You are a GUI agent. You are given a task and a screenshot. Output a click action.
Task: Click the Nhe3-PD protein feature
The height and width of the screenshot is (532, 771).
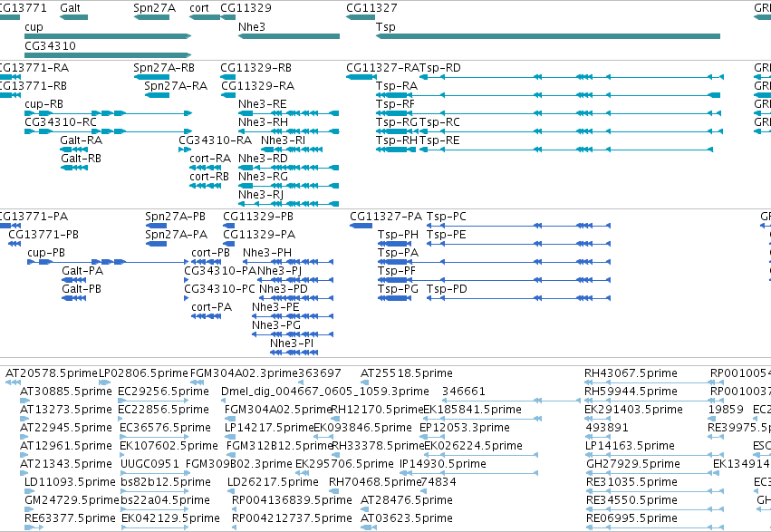tap(296, 298)
